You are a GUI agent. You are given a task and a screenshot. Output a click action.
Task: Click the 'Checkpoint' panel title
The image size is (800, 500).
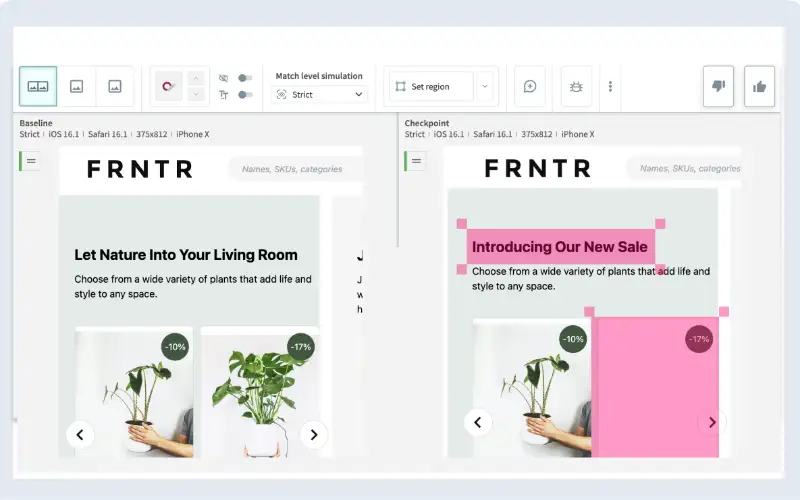(x=427, y=123)
